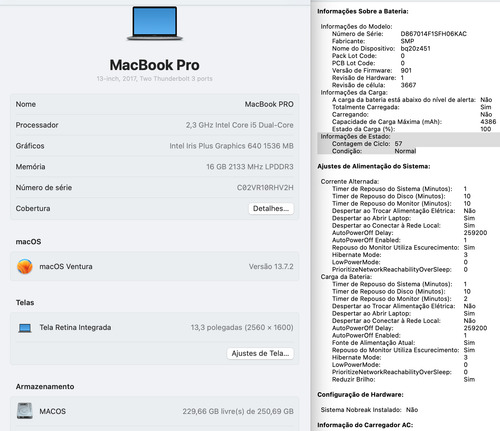The image size is (500, 431).
Task: Click the device name bq20z451
Action: click(x=415, y=48)
